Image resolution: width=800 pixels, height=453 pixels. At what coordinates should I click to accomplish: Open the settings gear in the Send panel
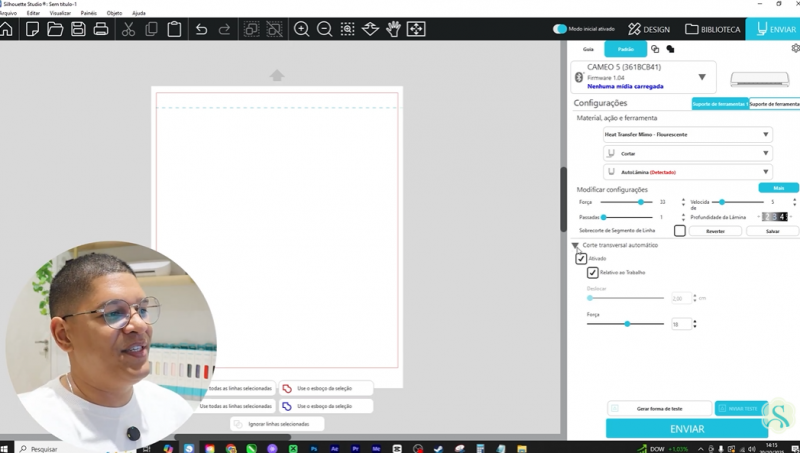795,48
